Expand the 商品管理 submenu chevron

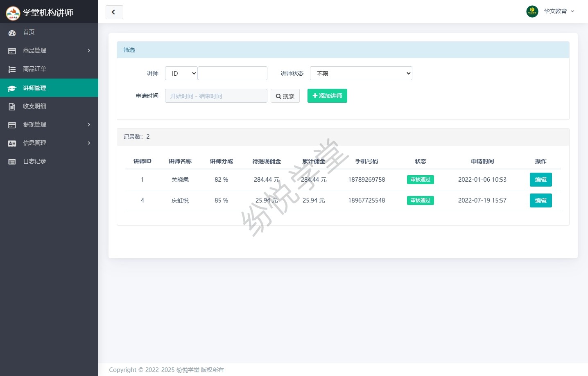coord(89,51)
